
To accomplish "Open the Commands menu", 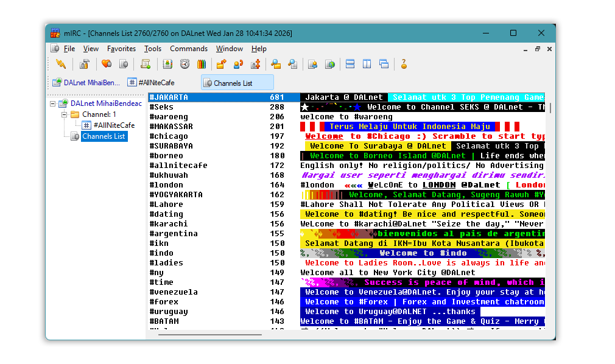I will click(x=189, y=49).
